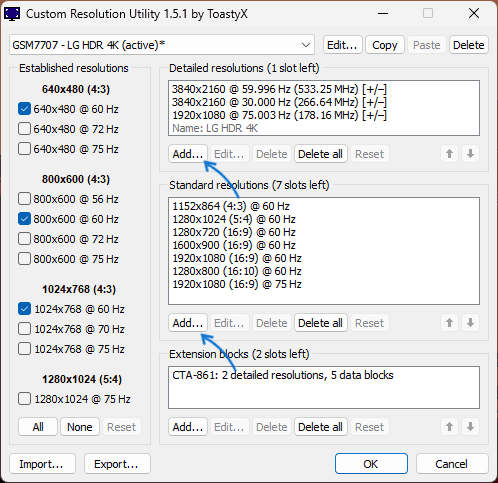Click move-down arrow in Detailed resolutions
Viewport: 498px width, 483px height.
(470, 154)
